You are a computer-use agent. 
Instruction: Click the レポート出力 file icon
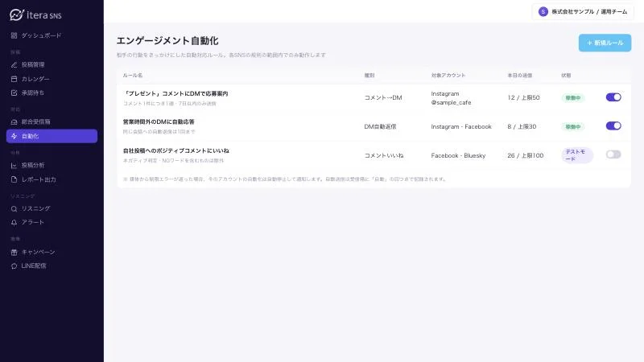14,179
